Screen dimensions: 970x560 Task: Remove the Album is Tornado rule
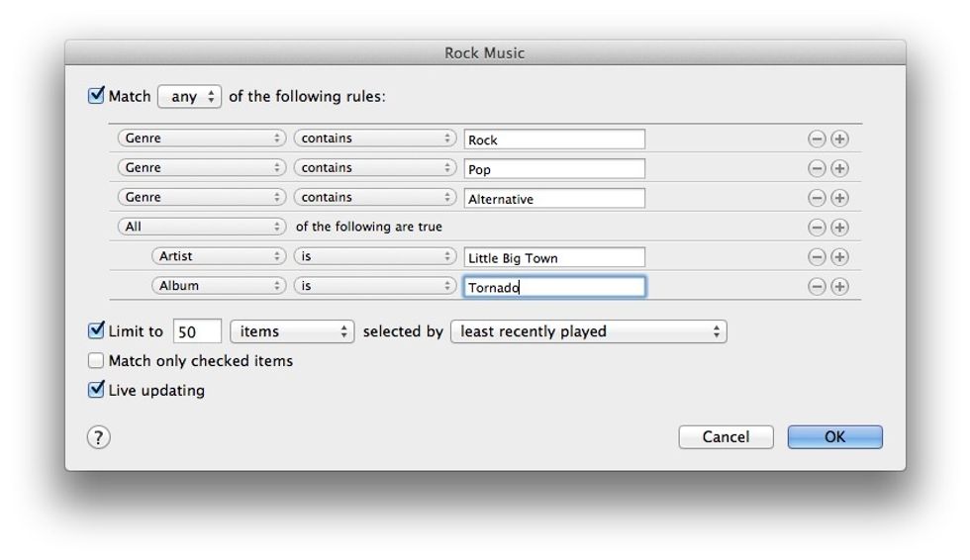(x=817, y=286)
